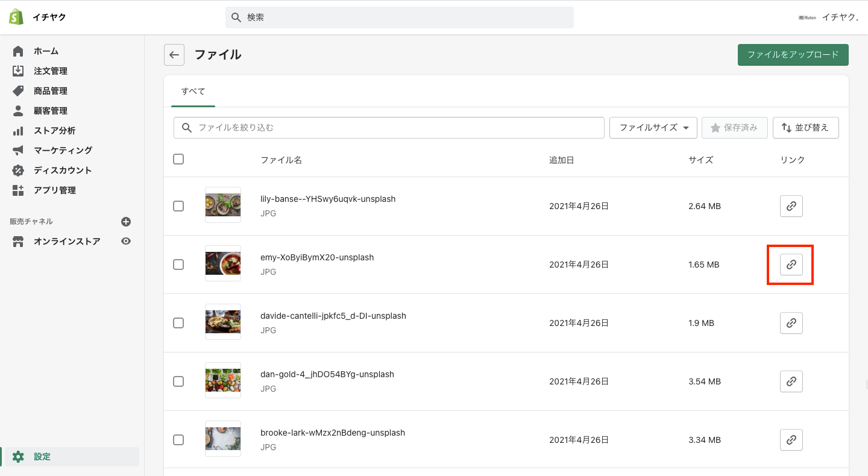Screen dimensions: 868x476
Task: Click the ディスカウント discount badge icon
Action: pos(18,171)
